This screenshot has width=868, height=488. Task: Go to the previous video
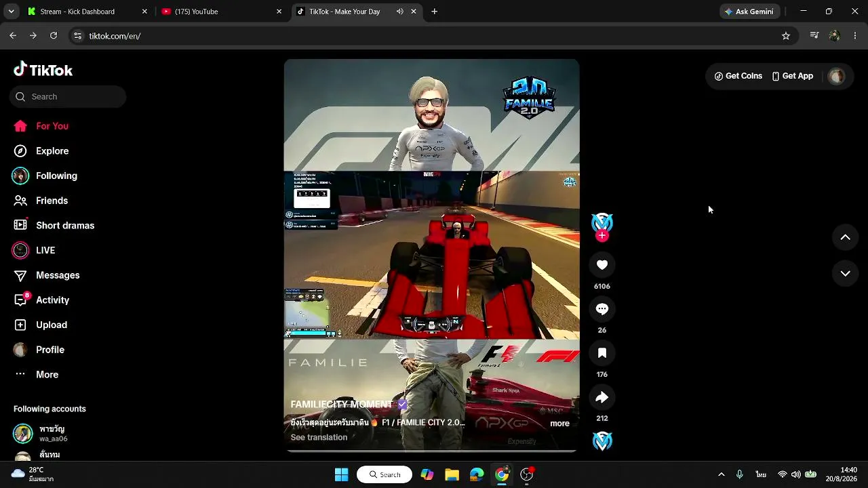(x=846, y=237)
